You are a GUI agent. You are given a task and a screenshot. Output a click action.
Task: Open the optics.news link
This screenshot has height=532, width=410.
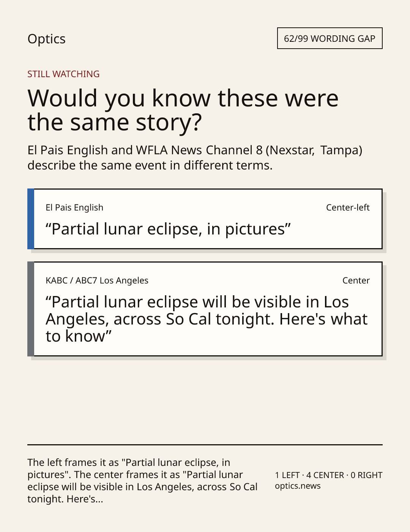(298, 486)
